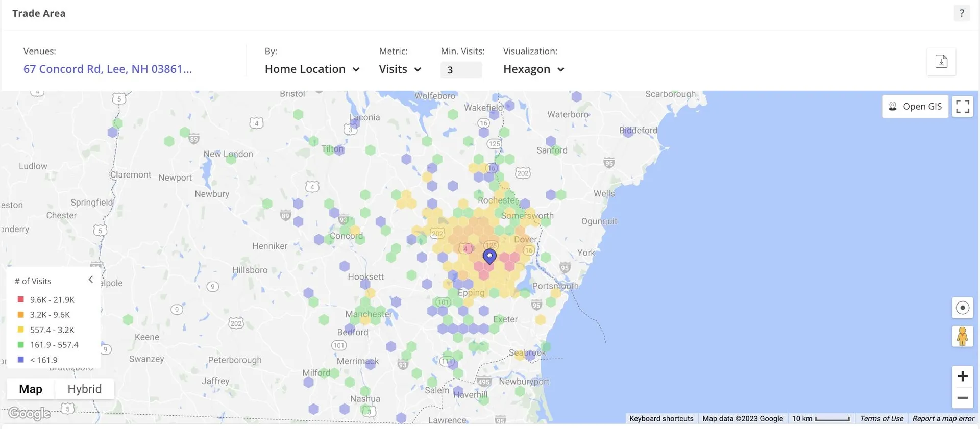Switch to Hybrid map view

point(85,389)
